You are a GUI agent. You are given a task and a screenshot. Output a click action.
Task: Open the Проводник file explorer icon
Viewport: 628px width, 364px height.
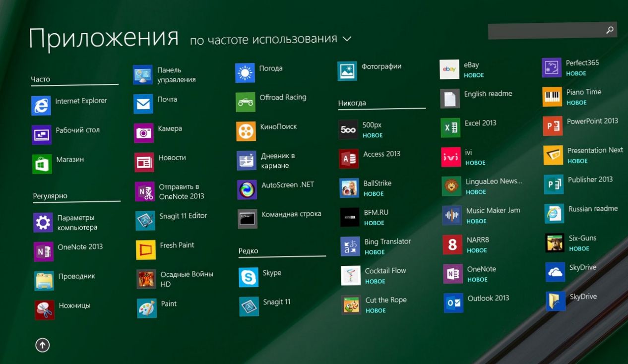point(44,281)
